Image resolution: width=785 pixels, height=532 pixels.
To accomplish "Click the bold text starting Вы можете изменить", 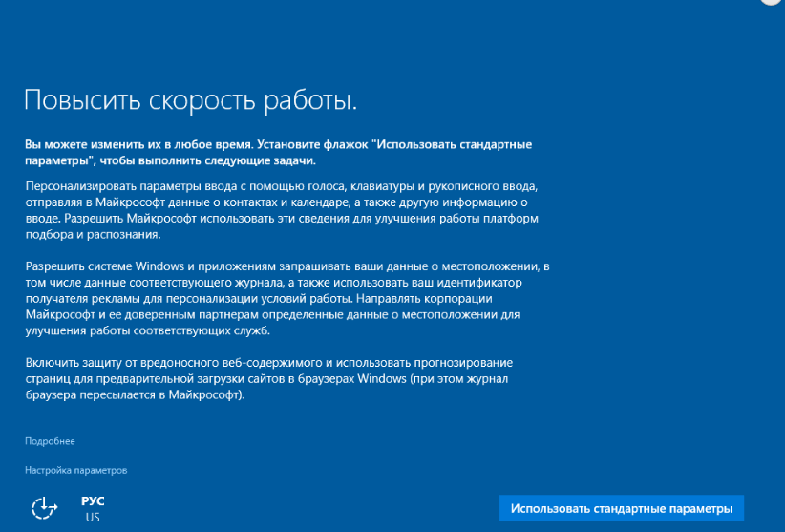I will point(278,152).
